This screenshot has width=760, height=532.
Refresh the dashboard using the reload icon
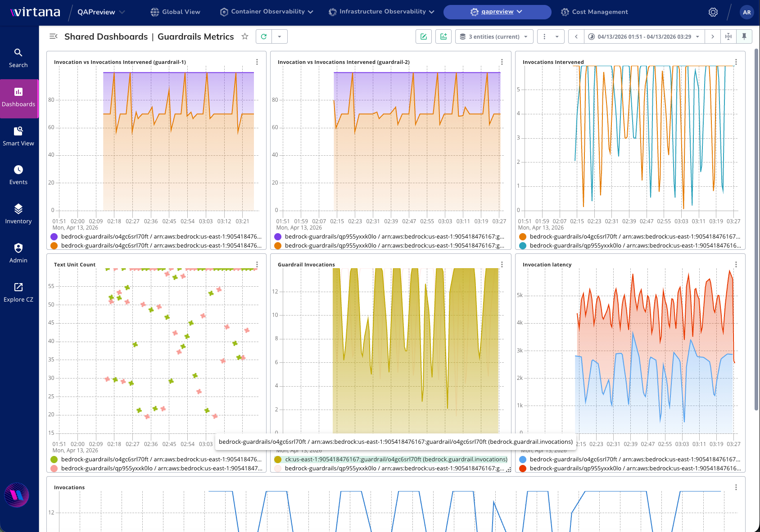click(x=264, y=37)
